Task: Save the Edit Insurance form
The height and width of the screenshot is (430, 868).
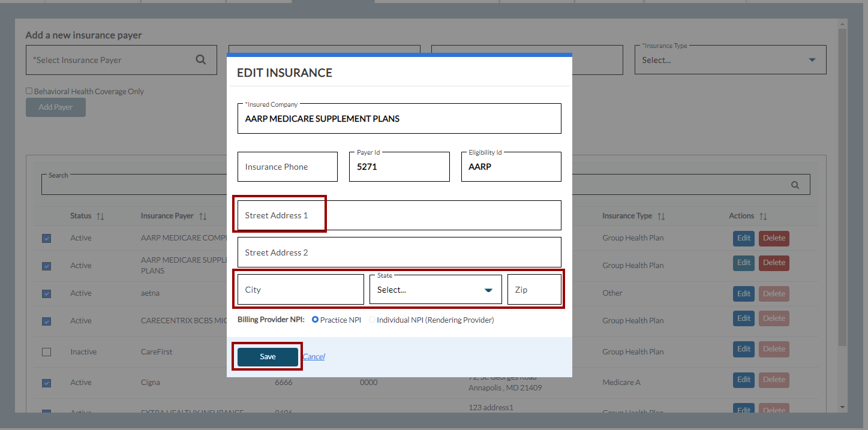Action: pyautogui.click(x=268, y=357)
